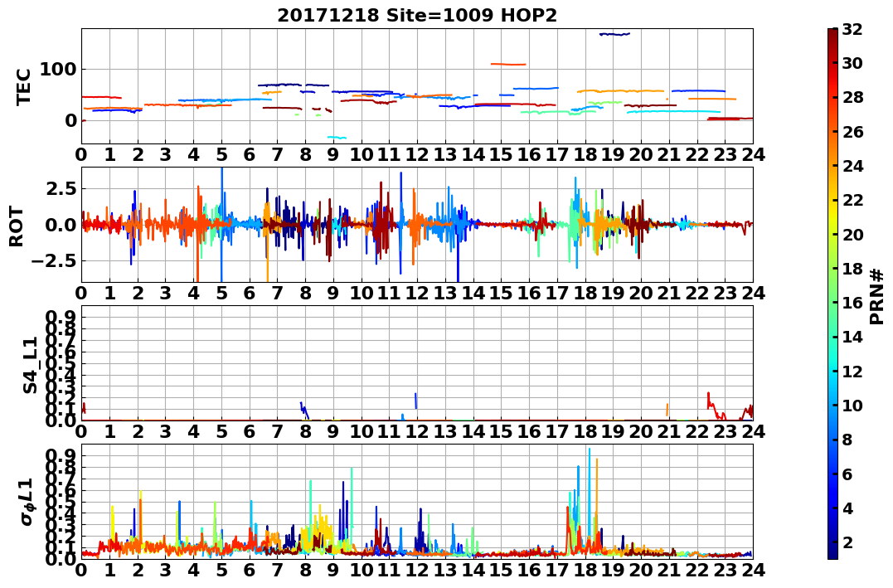Click the −2.5 tick on the ROT axis
The width and height of the screenshot is (893, 588).
(54, 261)
